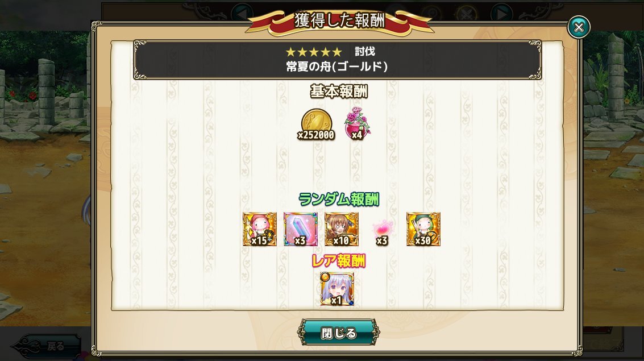
Task: Select the green-haired fairy x30 reward
Action: coord(423,229)
